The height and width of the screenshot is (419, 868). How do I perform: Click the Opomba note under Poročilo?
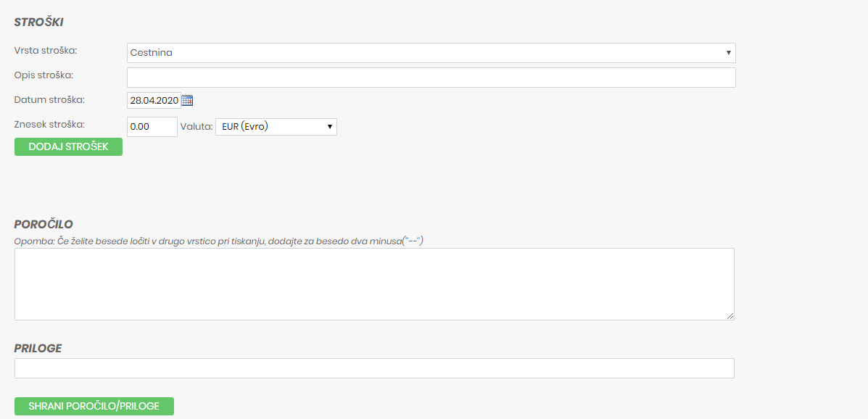218,241
